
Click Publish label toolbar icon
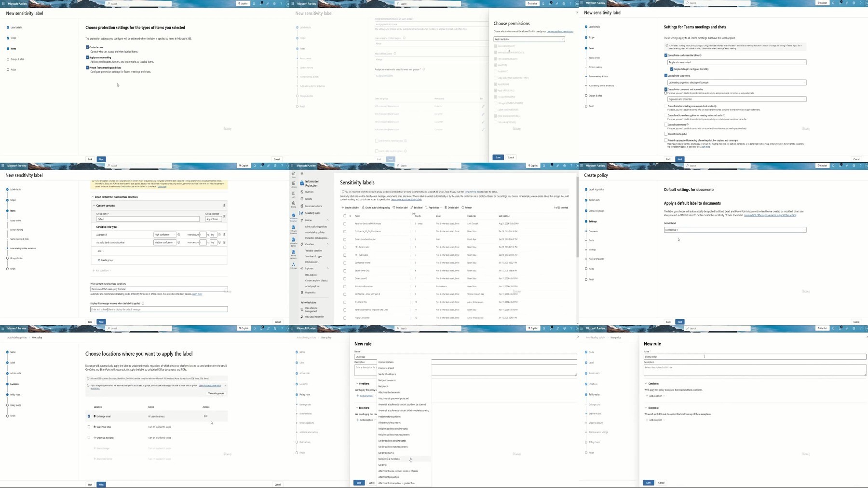394,208
